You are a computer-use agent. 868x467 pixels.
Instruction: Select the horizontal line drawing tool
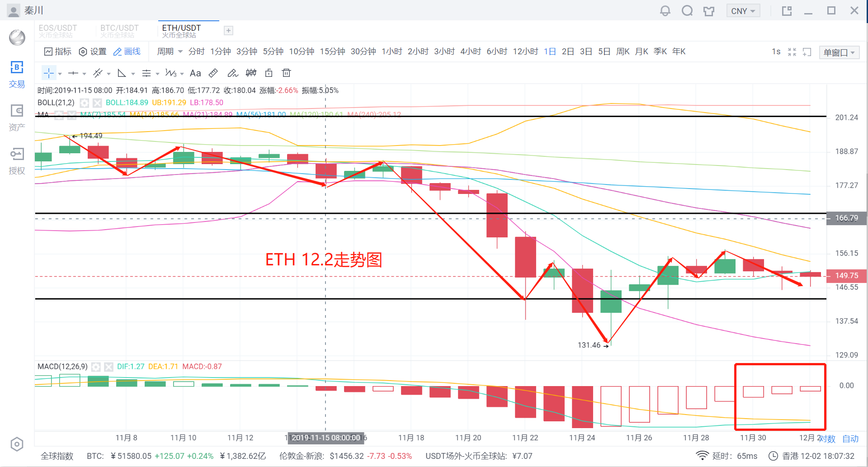(x=73, y=73)
